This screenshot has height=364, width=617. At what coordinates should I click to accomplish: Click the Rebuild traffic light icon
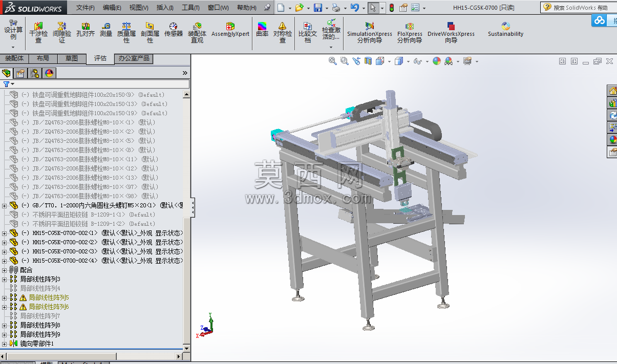coord(392,8)
